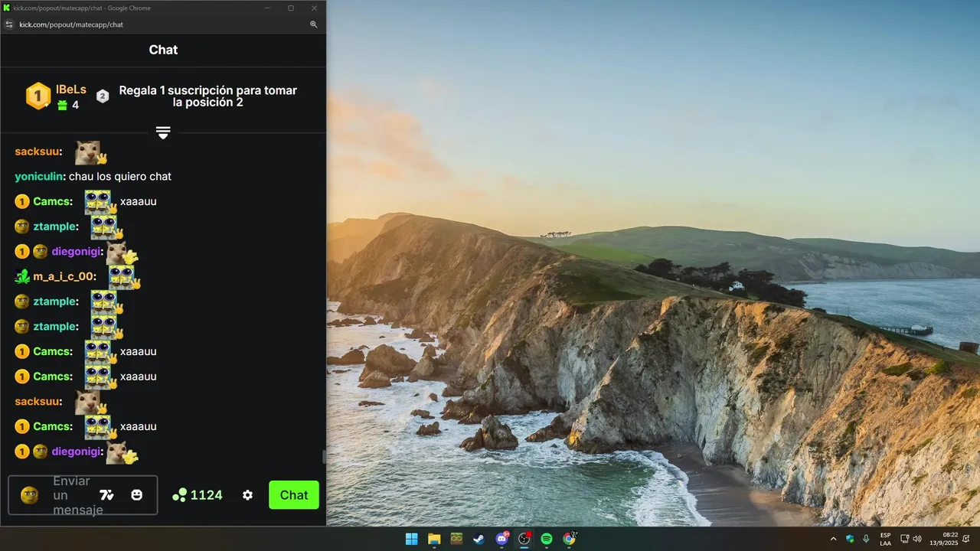
Task: Click the green badge beside m_a_i_c_00
Action: 22,276
